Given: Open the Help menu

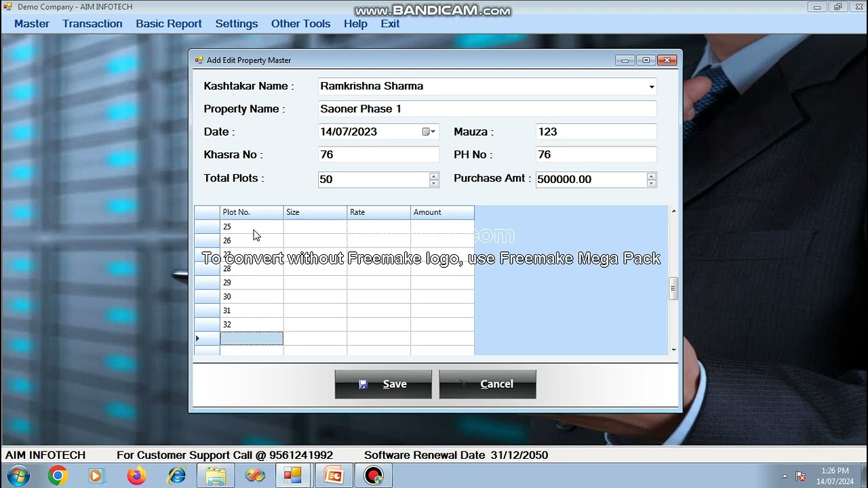Looking at the screenshot, I should (355, 24).
